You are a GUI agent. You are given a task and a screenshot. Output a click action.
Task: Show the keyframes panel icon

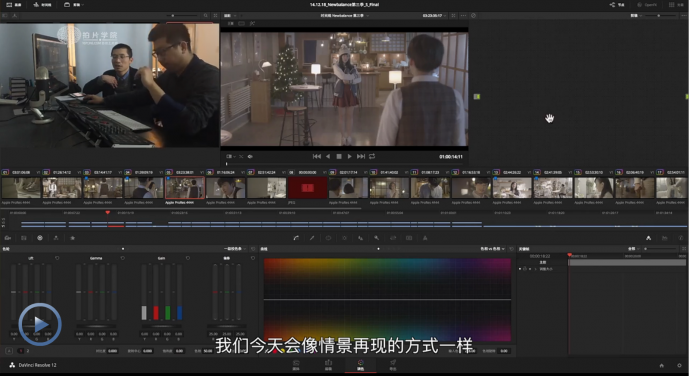(649, 238)
